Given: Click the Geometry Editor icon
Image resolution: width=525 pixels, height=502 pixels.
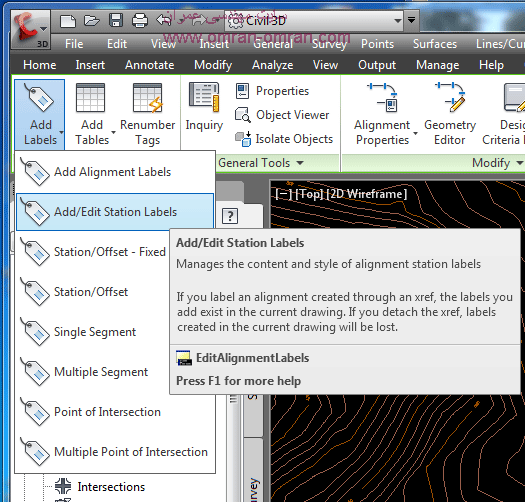Looking at the screenshot, I should pos(450,97).
